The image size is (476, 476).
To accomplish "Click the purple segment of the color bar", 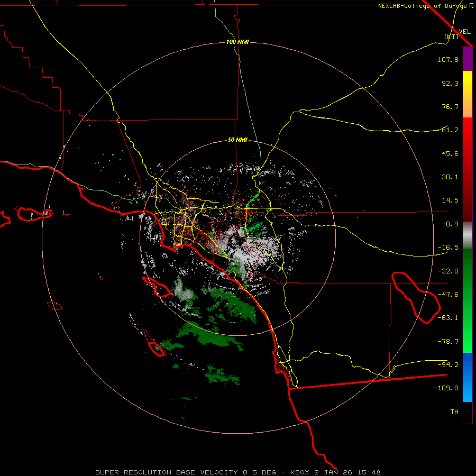I will 467,59.
